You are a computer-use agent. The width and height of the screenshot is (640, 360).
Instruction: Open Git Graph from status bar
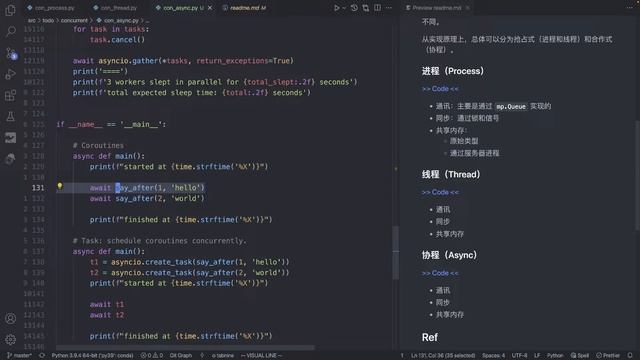[x=181, y=356]
